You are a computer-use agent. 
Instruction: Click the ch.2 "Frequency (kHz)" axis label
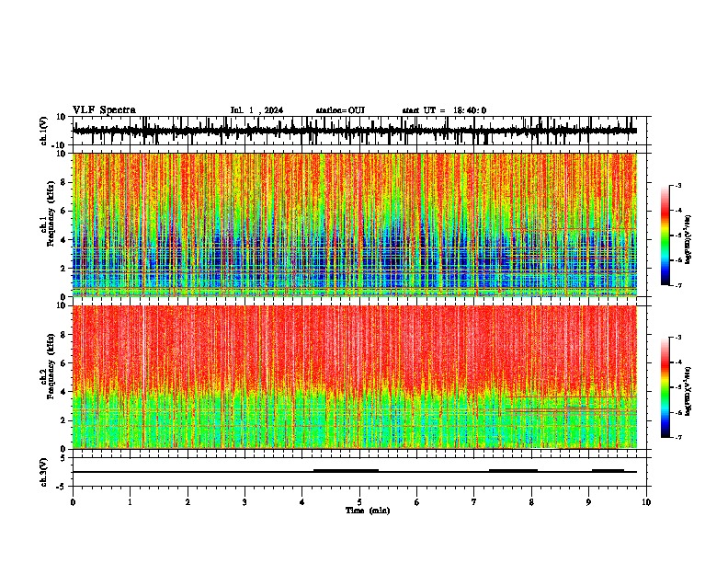51,366
